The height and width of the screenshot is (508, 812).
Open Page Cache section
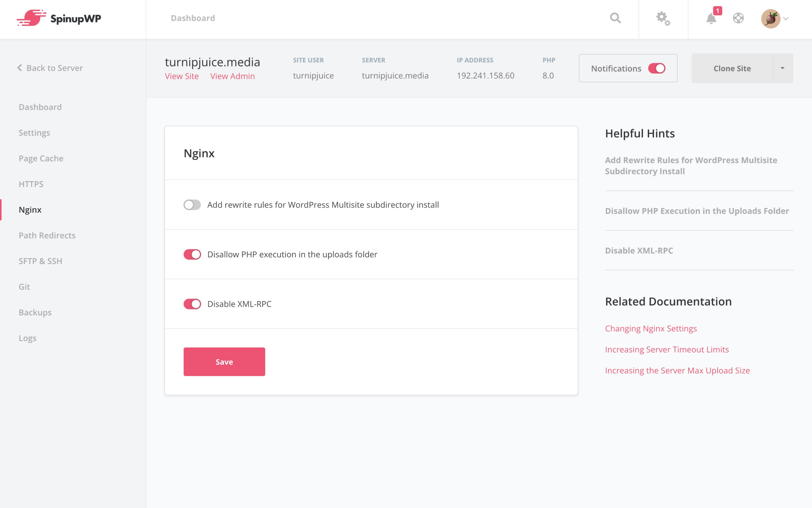click(41, 158)
